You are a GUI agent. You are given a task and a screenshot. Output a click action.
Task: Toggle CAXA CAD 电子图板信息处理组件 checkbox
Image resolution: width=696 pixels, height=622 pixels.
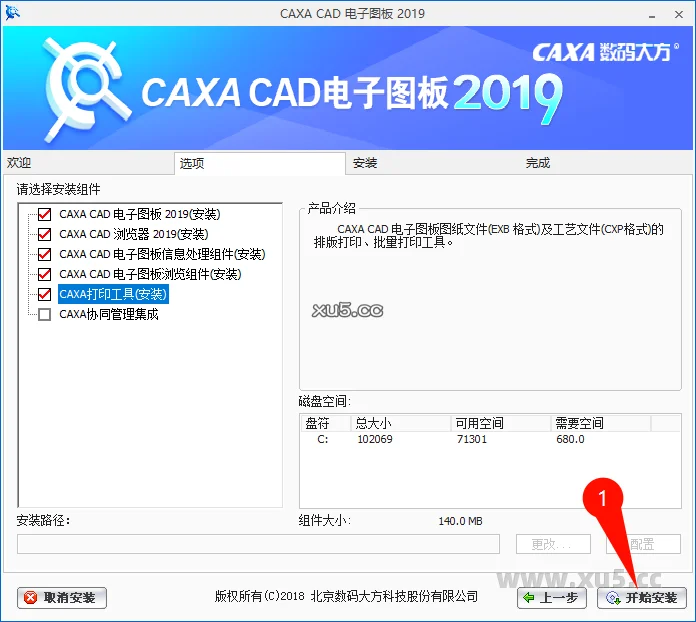[44, 254]
